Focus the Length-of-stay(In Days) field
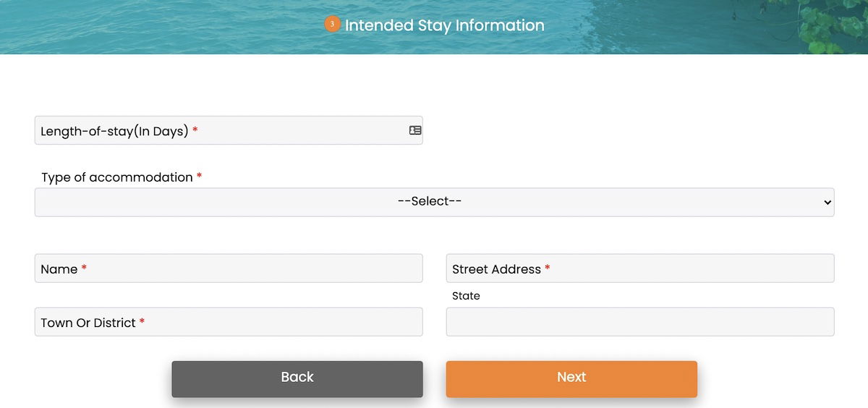868x408 pixels. [x=229, y=130]
